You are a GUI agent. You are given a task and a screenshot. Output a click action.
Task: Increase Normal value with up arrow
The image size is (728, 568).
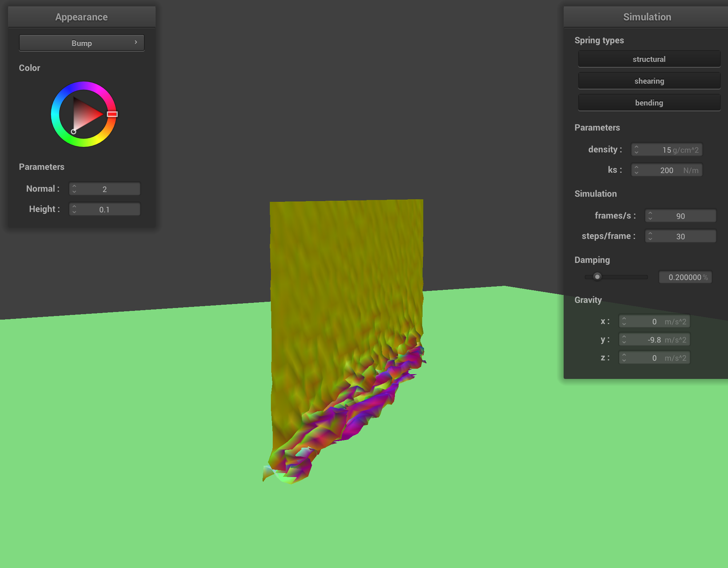coord(74,186)
